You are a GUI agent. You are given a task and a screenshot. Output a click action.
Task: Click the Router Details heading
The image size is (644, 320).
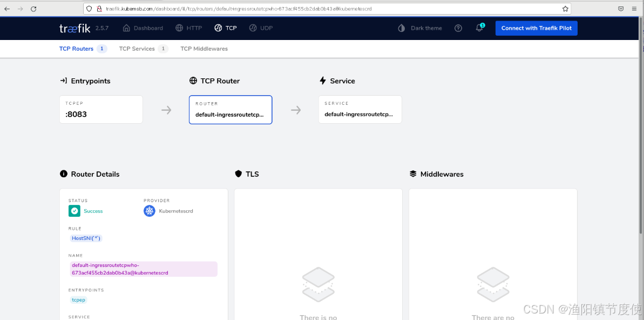(96, 174)
